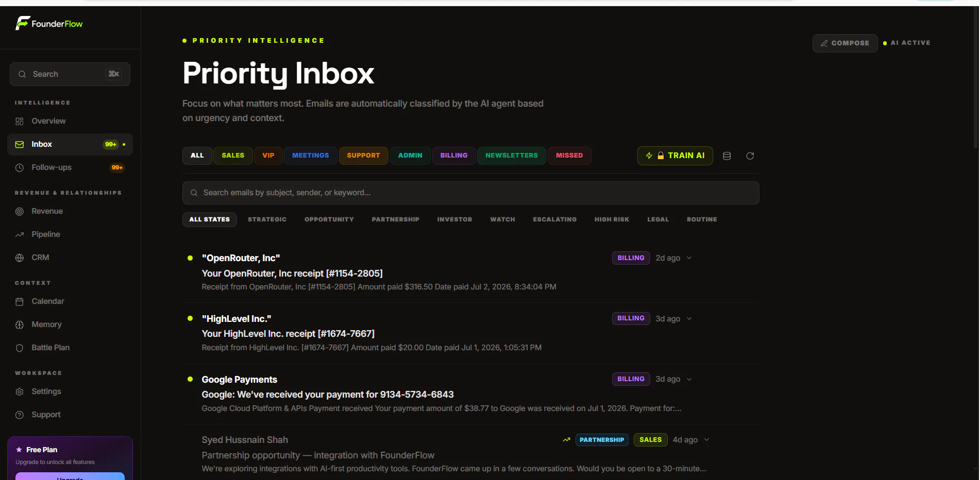Screen dimensions: 980x480
Task: Toggle the HIGH RISK state filter
Action: pyautogui.click(x=612, y=219)
